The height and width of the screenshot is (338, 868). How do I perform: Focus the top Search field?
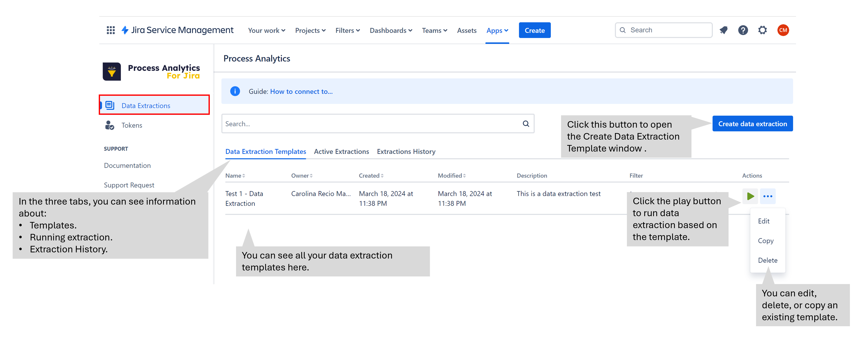pos(663,30)
